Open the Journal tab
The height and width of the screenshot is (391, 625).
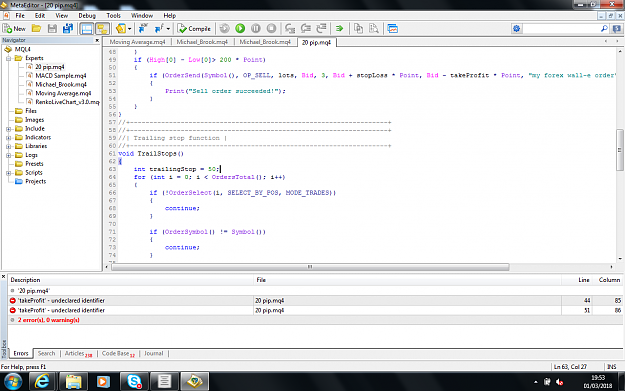click(x=153, y=354)
